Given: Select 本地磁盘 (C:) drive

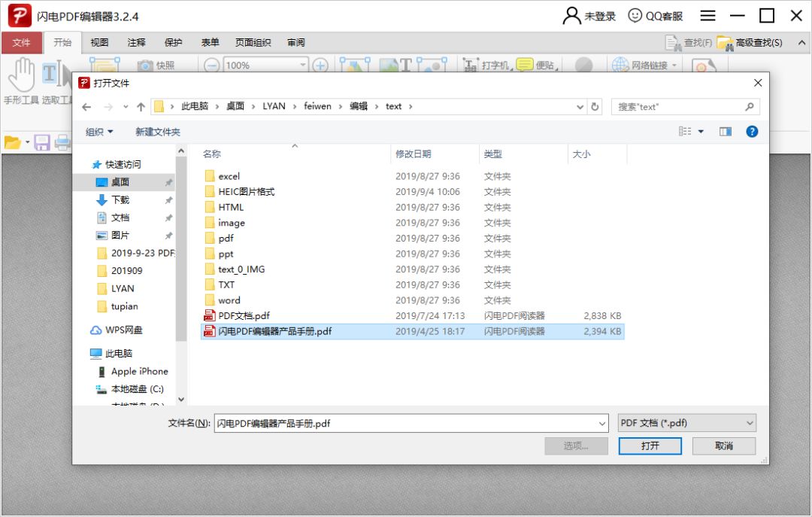Looking at the screenshot, I should coord(130,389).
